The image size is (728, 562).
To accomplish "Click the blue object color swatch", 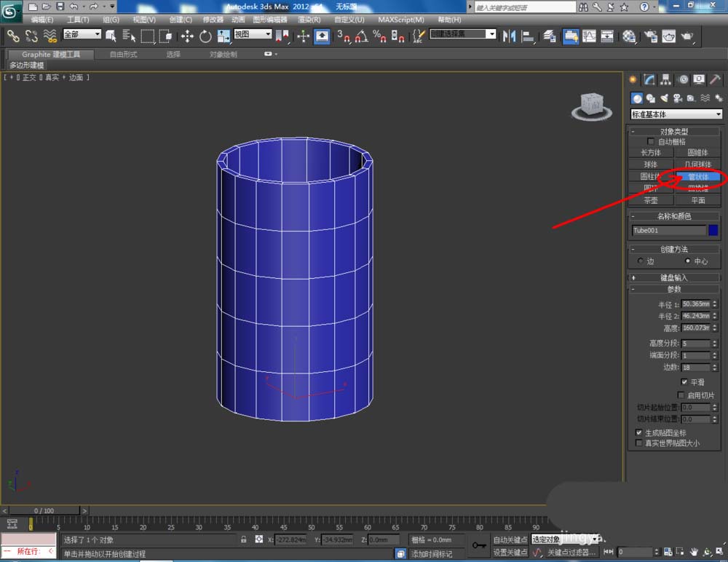I will coord(713,231).
